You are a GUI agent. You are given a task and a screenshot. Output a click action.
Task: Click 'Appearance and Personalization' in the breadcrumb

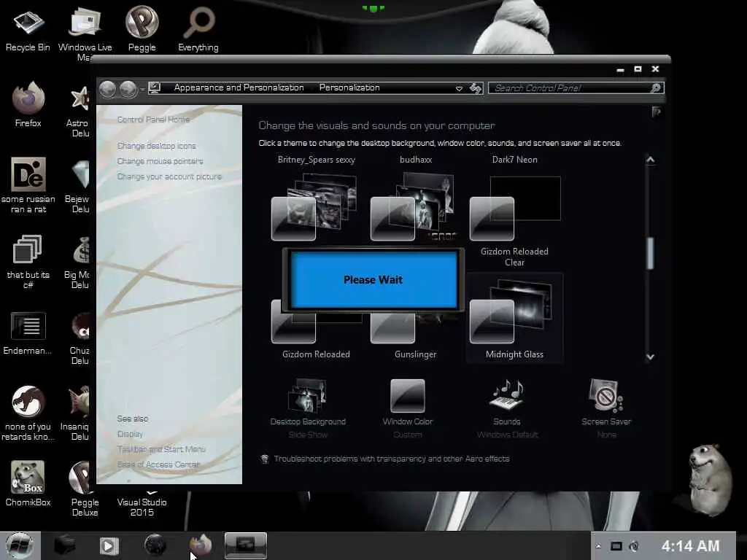(239, 87)
